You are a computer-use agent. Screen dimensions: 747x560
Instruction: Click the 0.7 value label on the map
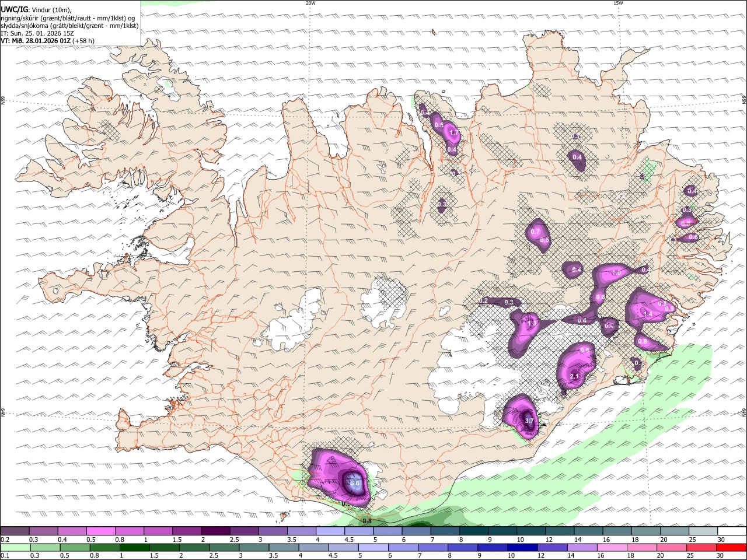pos(536,232)
